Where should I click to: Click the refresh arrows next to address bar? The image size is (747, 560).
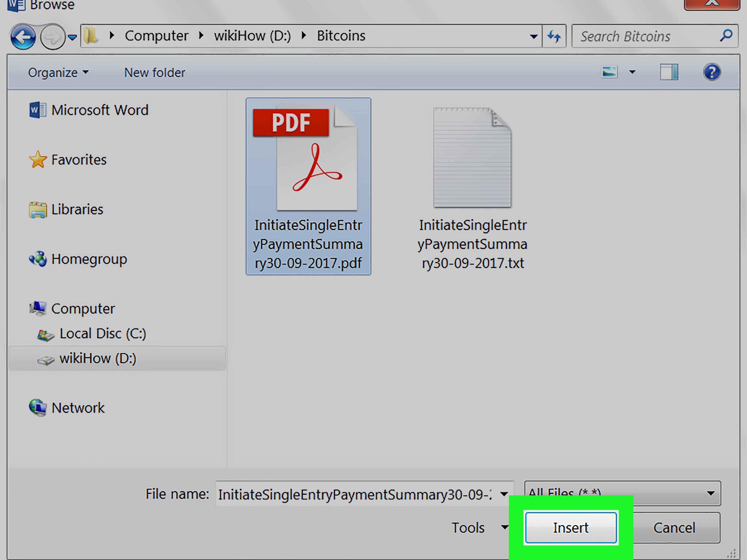click(x=554, y=36)
